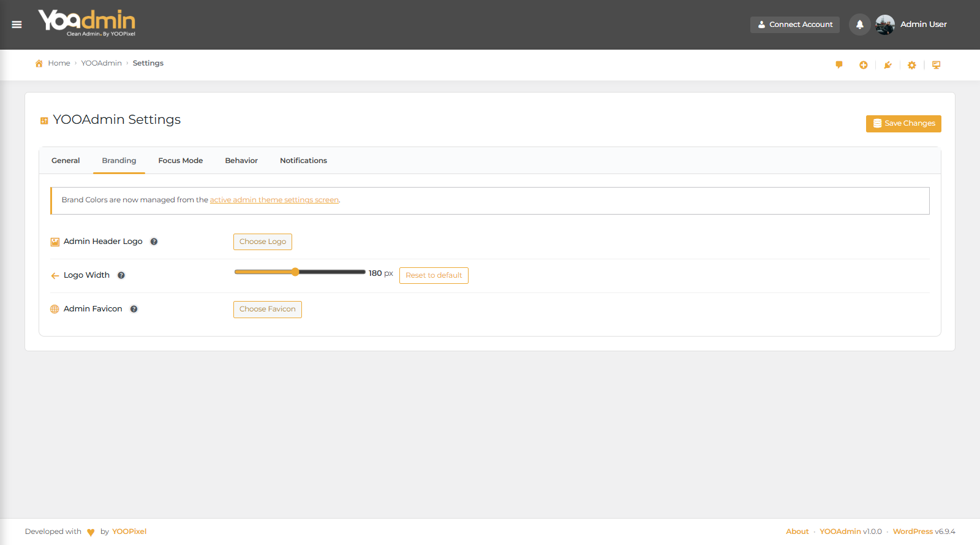980x545 pixels.
Task: Open the Behavior tab
Action: point(241,161)
